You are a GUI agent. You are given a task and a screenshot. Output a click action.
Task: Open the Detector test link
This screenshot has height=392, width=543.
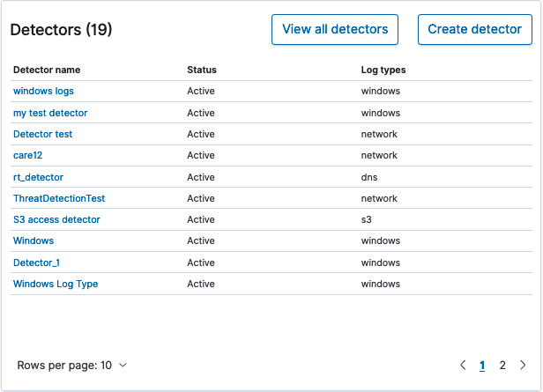42,134
